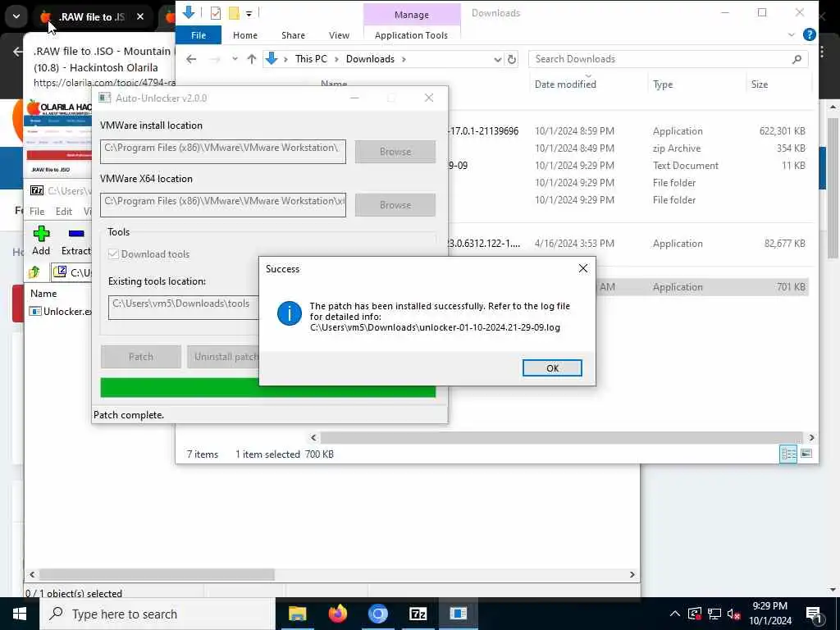Switch Explorer to large icons view
This screenshot has height=630, width=840.
tap(806, 454)
